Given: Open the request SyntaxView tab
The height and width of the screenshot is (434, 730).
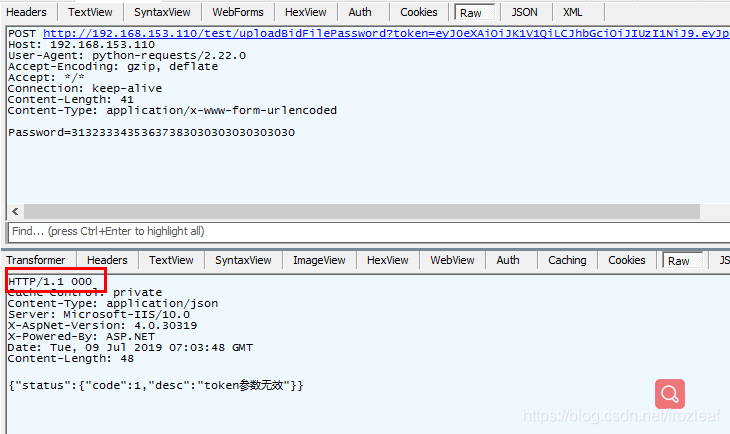Looking at the screenshot, I should (x=162, y=12).
